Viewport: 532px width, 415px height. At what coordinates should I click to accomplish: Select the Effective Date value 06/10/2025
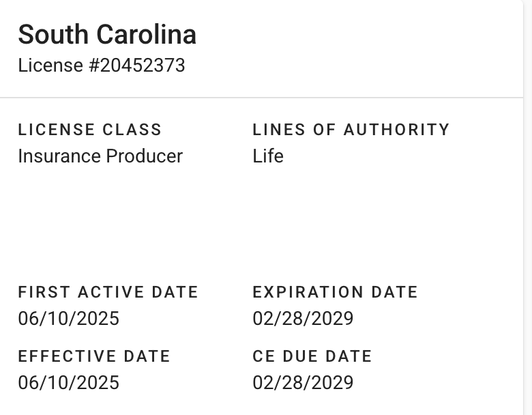tap(69, 383)
